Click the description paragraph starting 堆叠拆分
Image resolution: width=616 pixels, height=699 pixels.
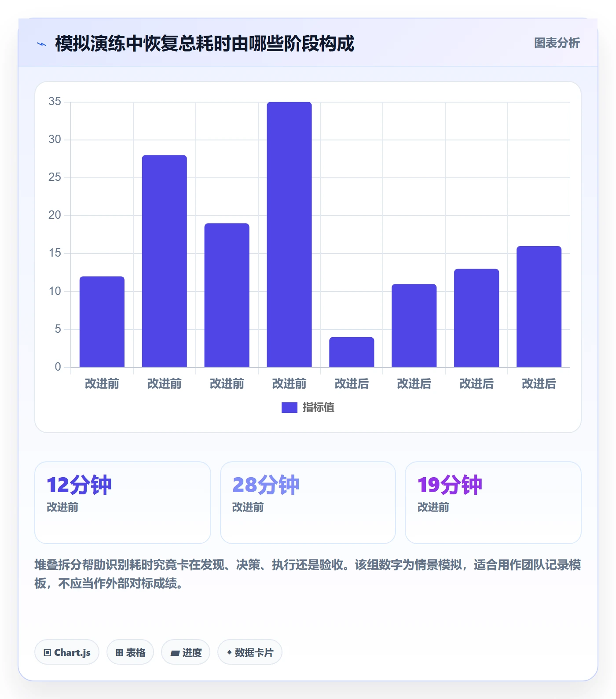point(308,574)
